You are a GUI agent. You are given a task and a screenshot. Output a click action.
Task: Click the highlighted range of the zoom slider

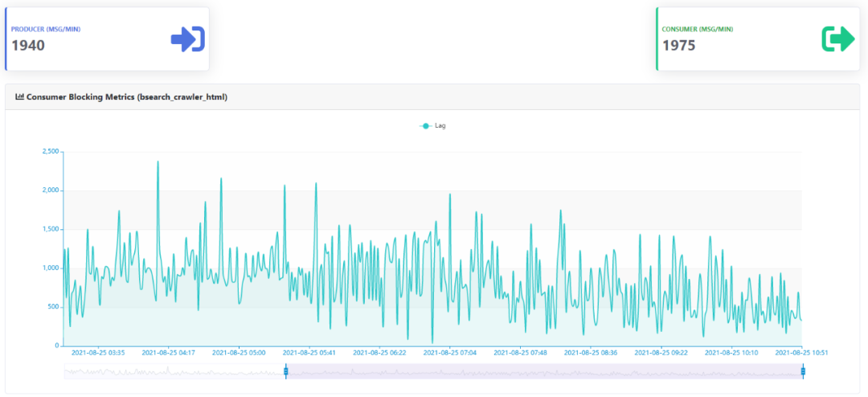(544, 371)
